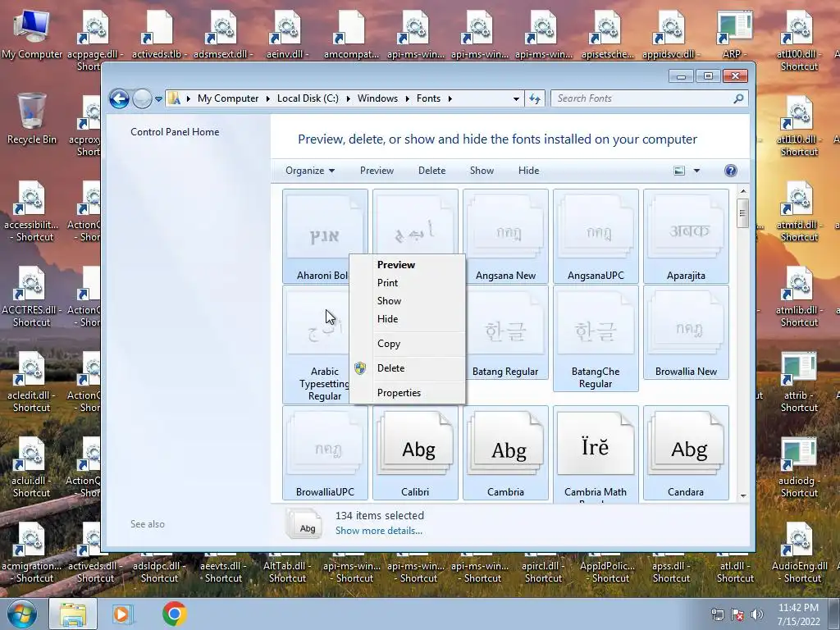
Task: Click the Show more details link
Action: [379, 531]
